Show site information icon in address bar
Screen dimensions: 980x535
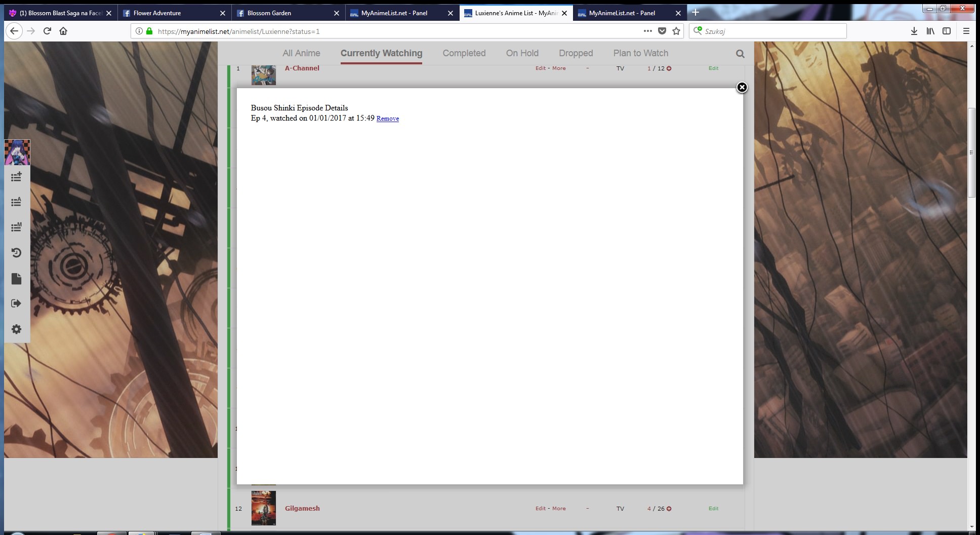pyautogui.click(x=139, y=31)
